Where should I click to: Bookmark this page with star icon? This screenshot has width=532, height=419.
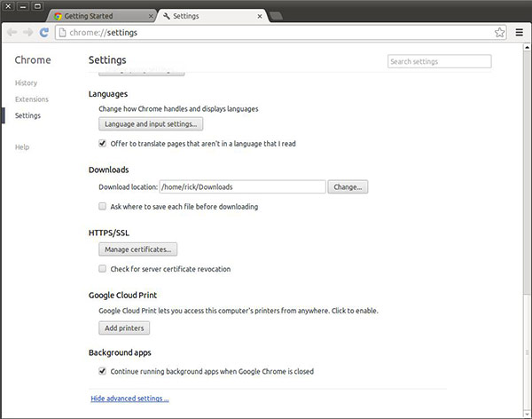tap(500, 33)
